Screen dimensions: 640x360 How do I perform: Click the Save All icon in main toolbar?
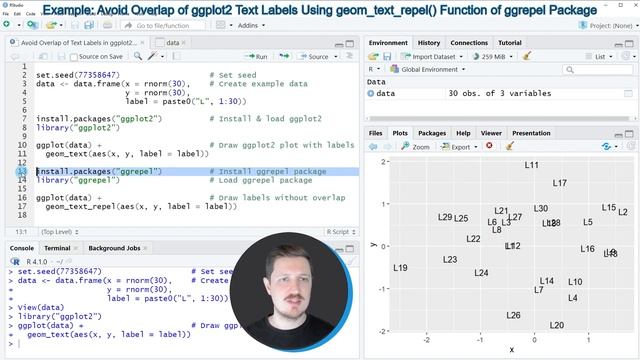89,25
